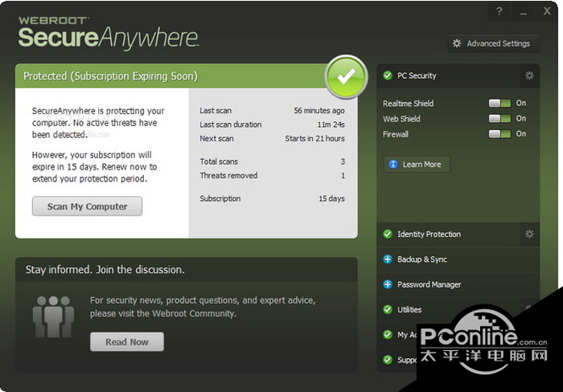563x392 pixels.
Task: Open PC Security settings gear
Action: point(529,76)
